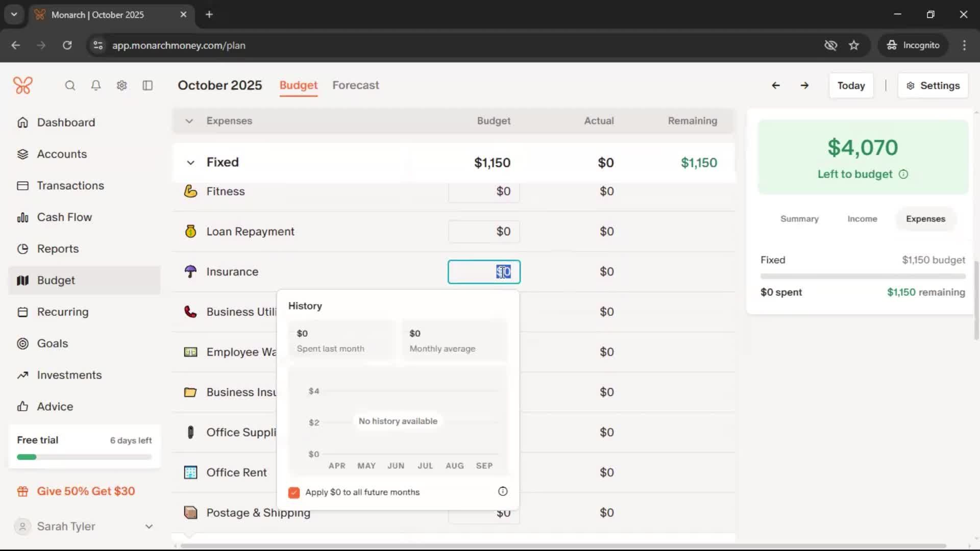Viewport: 980px width, 551px height.
Task: Collapse the Fixed group chevron
Action: point(190,163)
